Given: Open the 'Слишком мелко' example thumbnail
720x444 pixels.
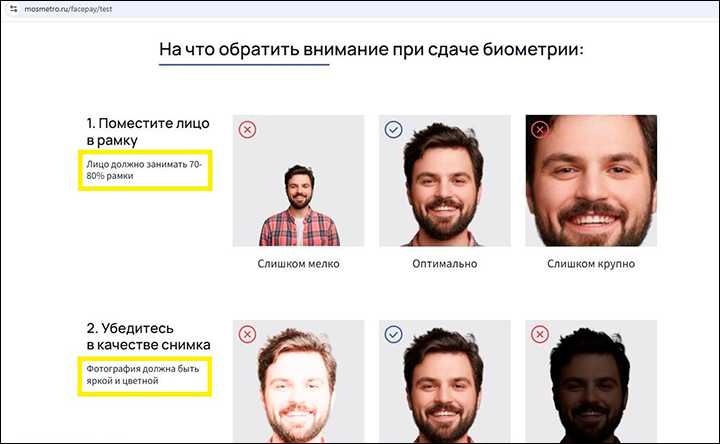Looking at the screenshot, I should (x=298, y=180).
